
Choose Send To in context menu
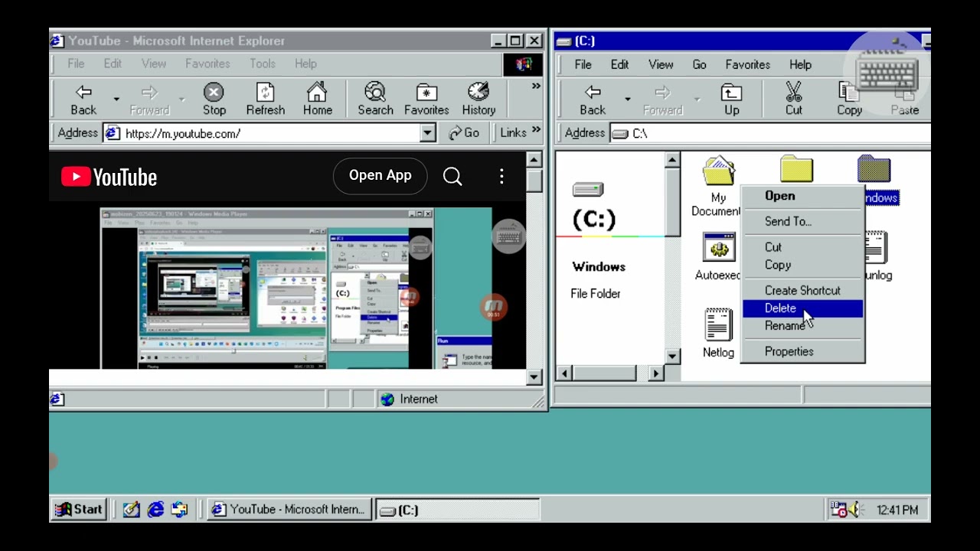coord(802,221)
